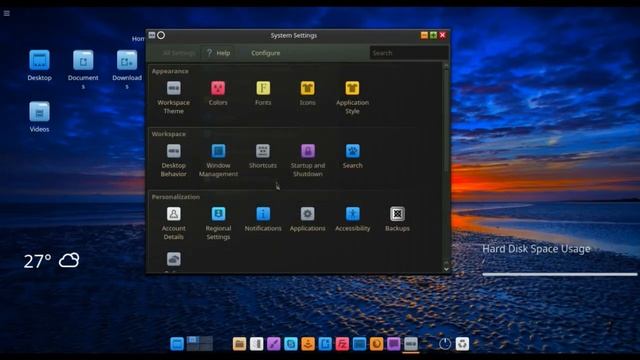Image resolution: width=640 pixels, height=360 pixels.
Task: Open the Shortcuts settings module
Action: tap(263, 156)
